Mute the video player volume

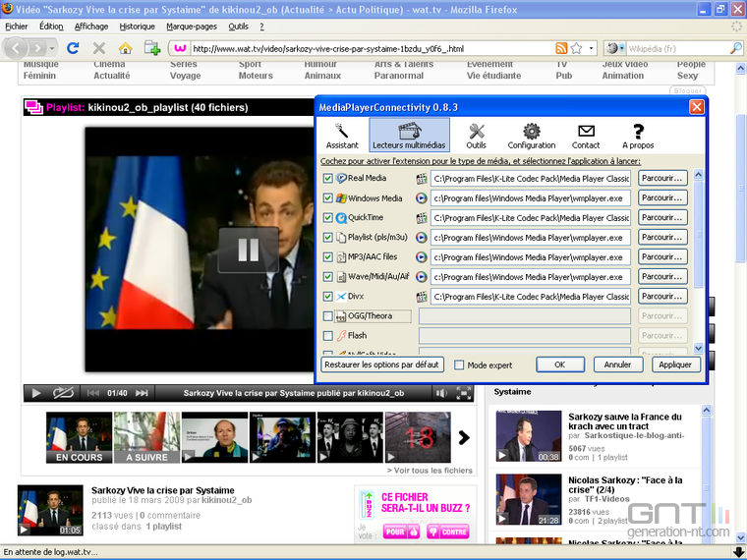441,393
